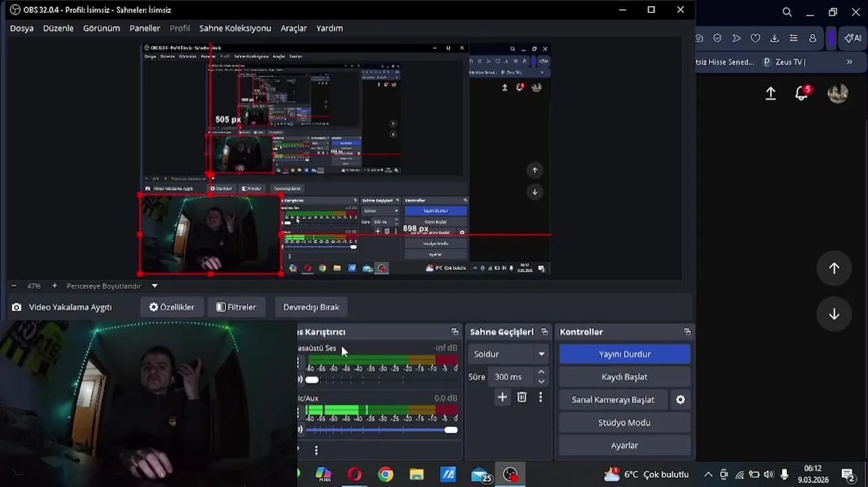Image resolution: width=868 pixels, height=487 pixels.
Task: Open Opera search icon in browser title bar
Action: [787, 12]
